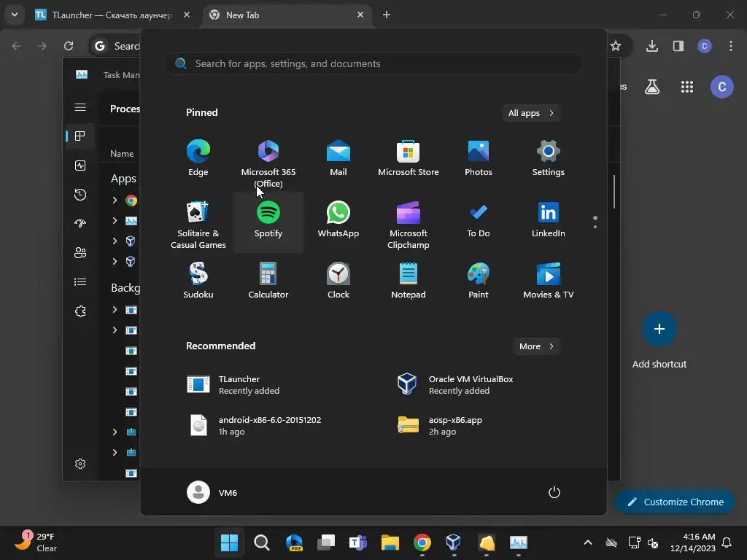Launch Microsoft Clipchamp
Viewport: 747px width, 560px height.
click(x=409, y=224)
